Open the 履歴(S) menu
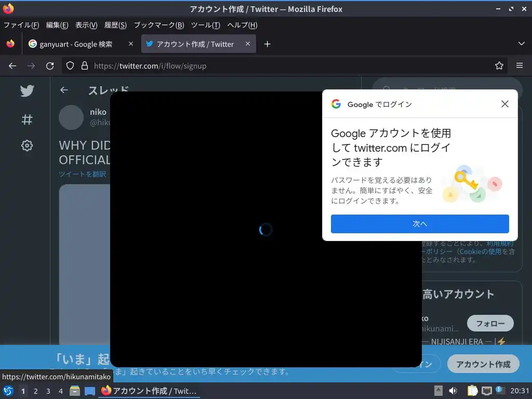The height and width of the screenshot is (399, 532). point(115,25)
